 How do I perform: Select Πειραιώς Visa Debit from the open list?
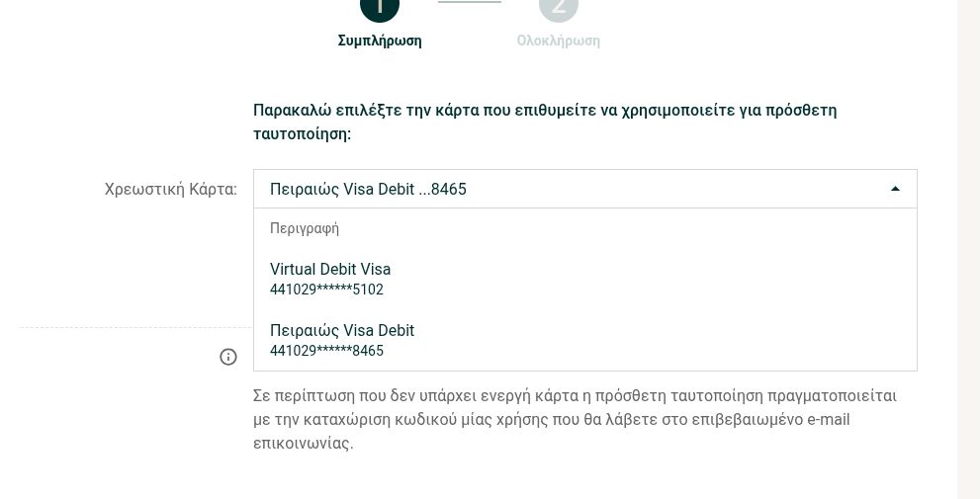[x=585, y=340]
